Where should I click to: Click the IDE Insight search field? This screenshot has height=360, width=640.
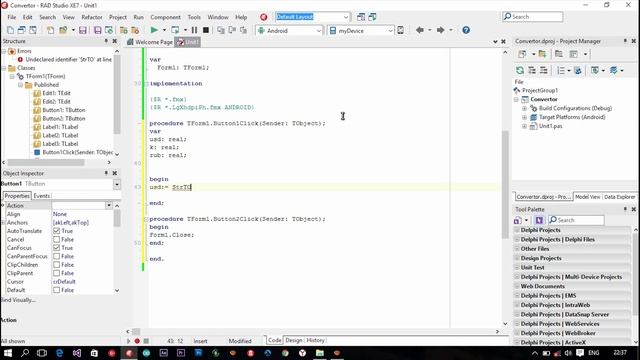pos(533,17)
